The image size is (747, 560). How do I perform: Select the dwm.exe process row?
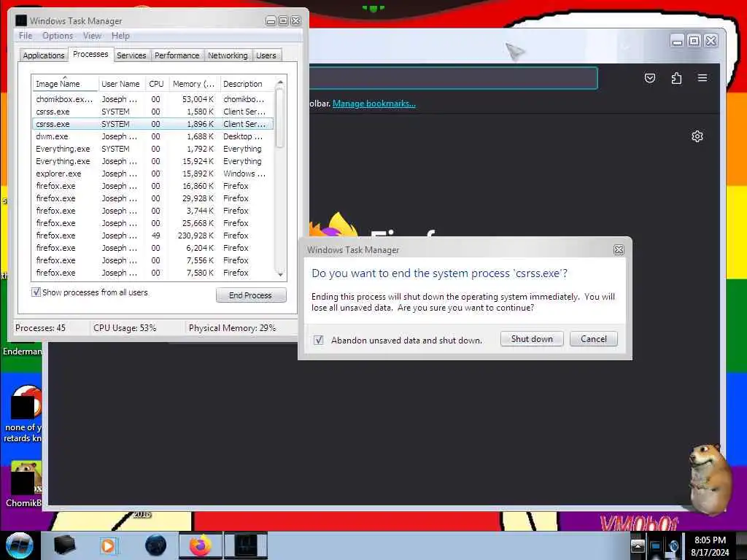152,136
